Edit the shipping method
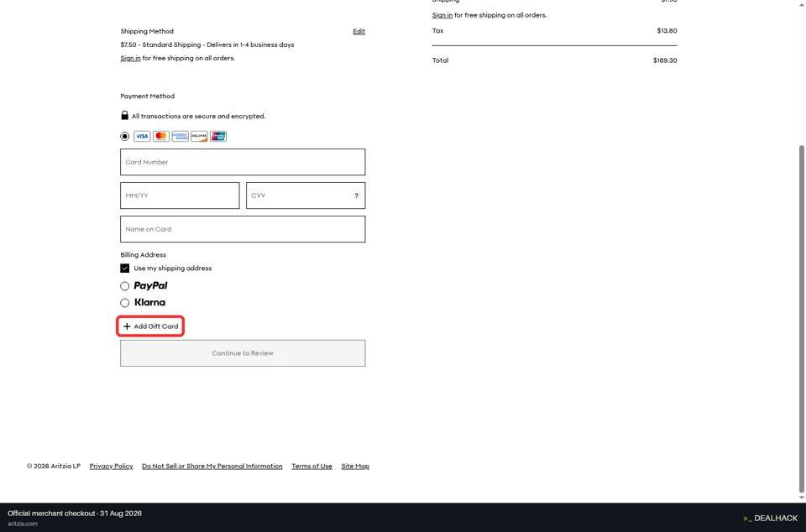Image resolution: width=806 pixels, height=532 pixels. [x=359, y=31]
